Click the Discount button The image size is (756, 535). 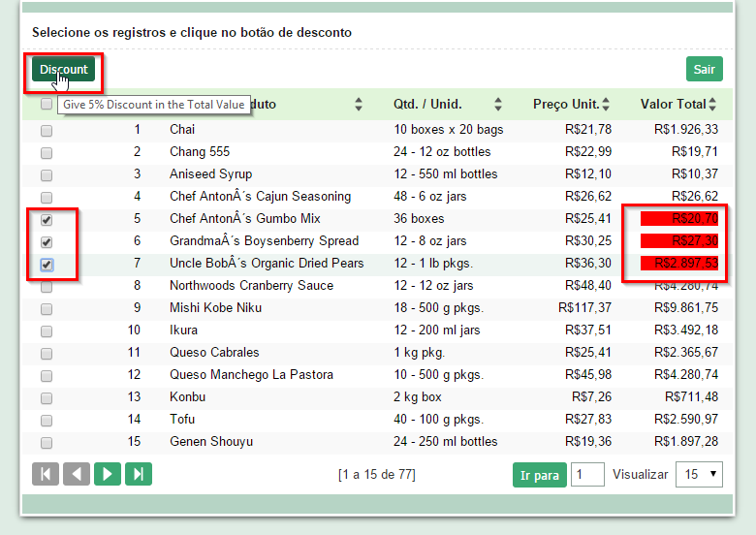63,70
